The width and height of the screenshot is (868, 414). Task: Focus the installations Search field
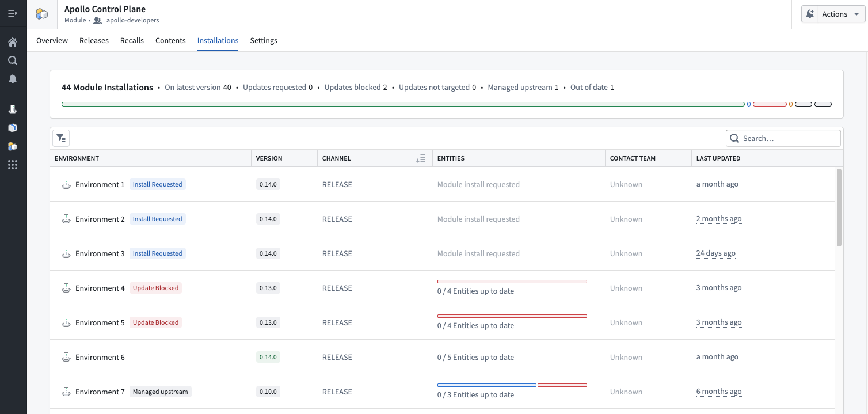(x=783, y=138)
